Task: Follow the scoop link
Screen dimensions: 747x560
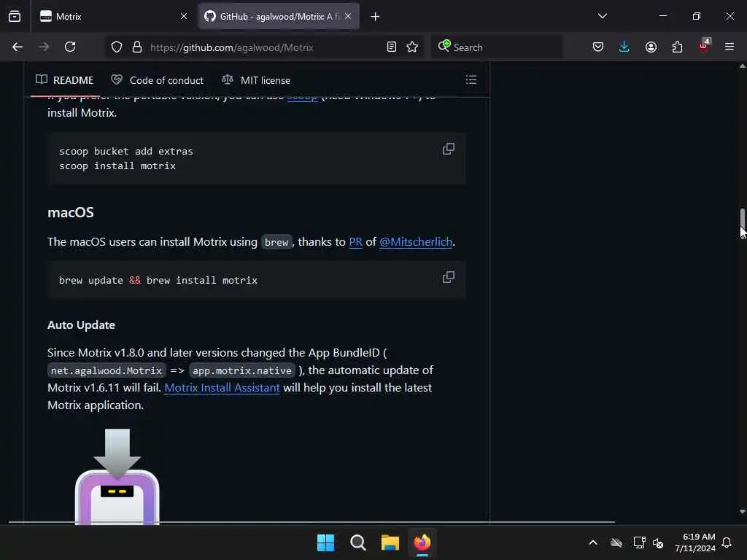Action: [303, 98]
